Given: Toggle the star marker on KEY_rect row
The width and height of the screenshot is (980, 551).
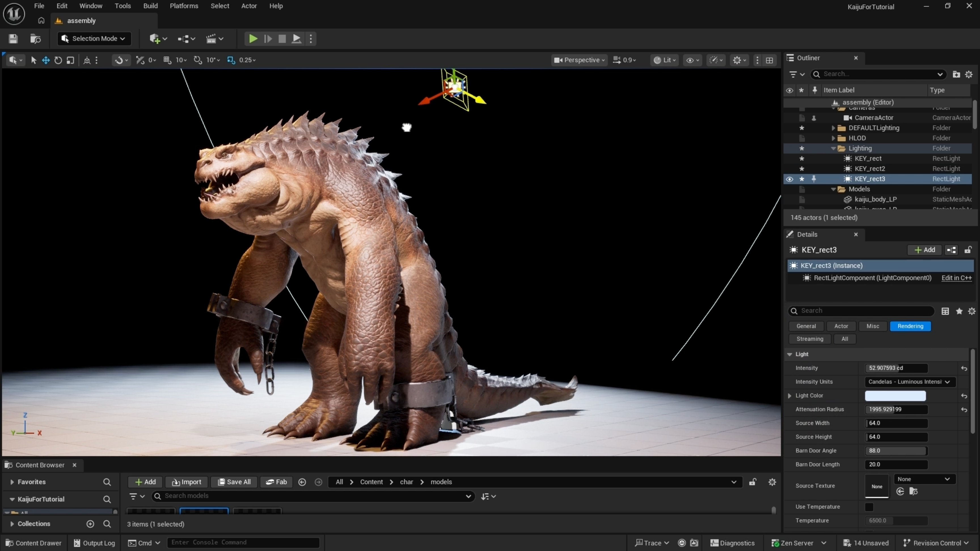Looking at the screenshot, I should click(802, 158).
